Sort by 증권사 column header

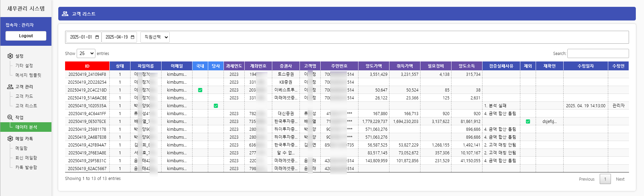[286, 66]
